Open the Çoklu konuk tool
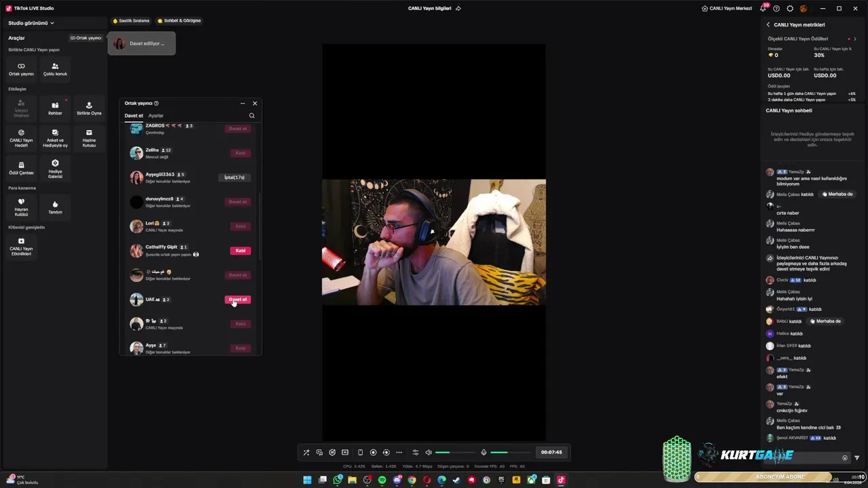This screenshot has width=868, height=488. tap(55, 68)
